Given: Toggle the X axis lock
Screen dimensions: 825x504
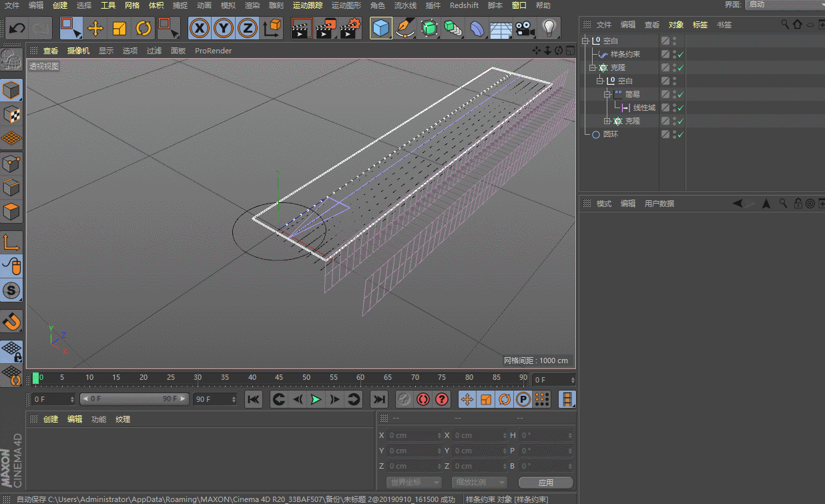Looking at the screenshot, I should [199, 28].
